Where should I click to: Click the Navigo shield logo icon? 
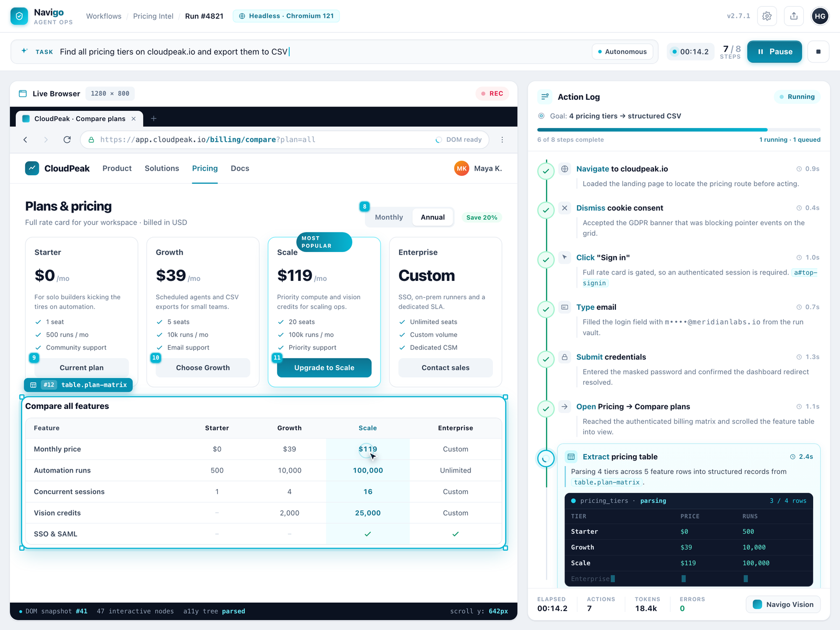(19, 16)
